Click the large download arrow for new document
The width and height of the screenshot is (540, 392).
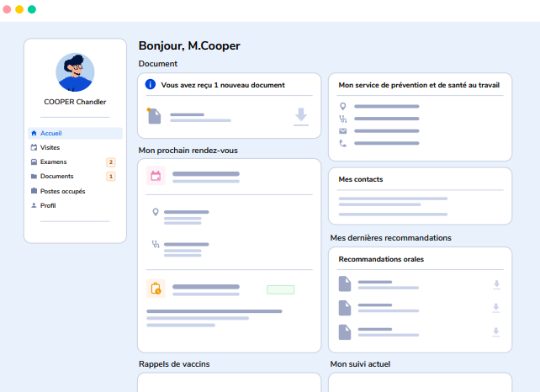pos(301,117)
